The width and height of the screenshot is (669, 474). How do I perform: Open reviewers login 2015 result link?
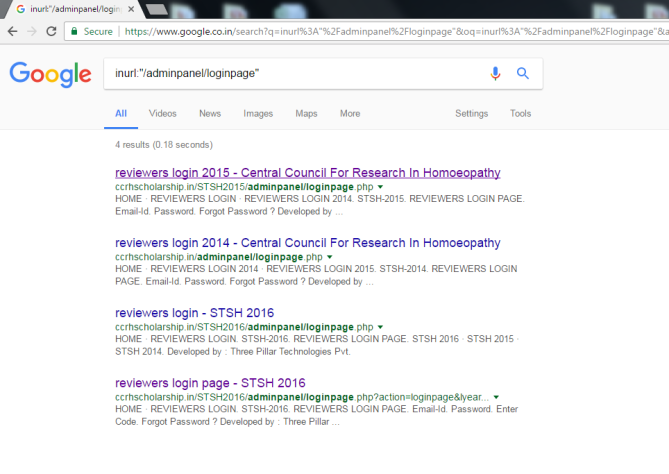[x=308, y=173]
